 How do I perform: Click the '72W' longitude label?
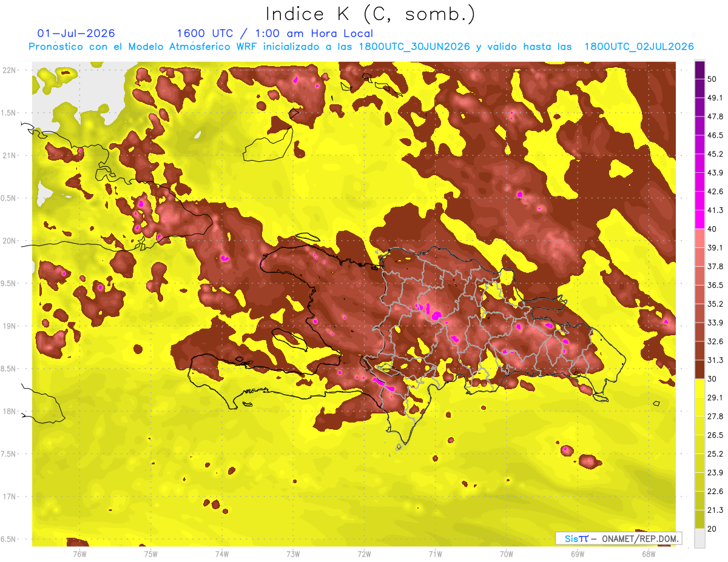click(x=364, y=554)
